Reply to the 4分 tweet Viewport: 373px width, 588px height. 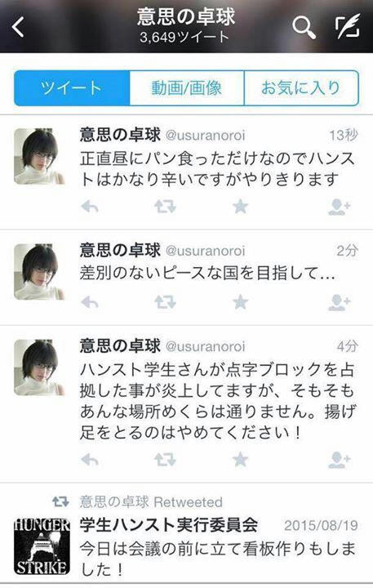(x=90, y=459)
